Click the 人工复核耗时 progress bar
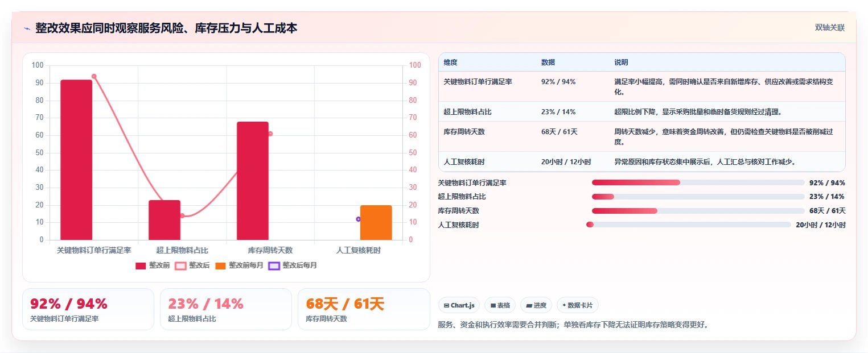Image resolution: width=868 pixels, height=353 pixels. (689, 225)
